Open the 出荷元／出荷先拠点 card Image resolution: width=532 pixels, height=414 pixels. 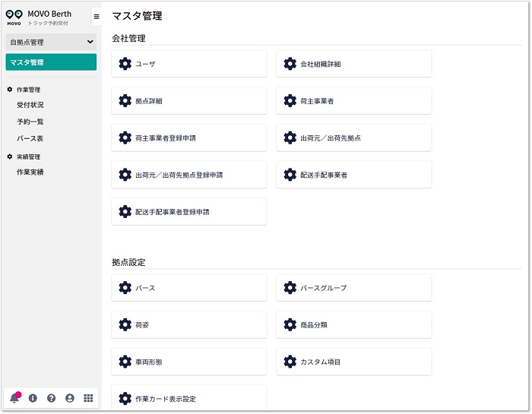click(354, 137)
